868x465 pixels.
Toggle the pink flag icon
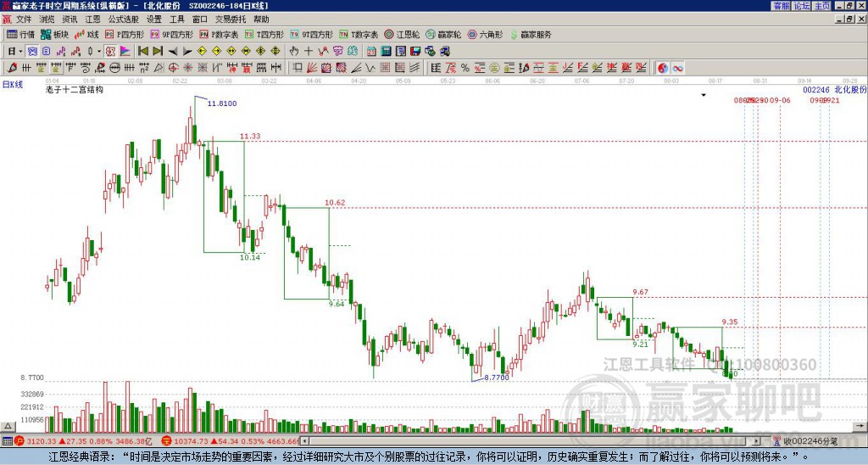tap(125, 52)
